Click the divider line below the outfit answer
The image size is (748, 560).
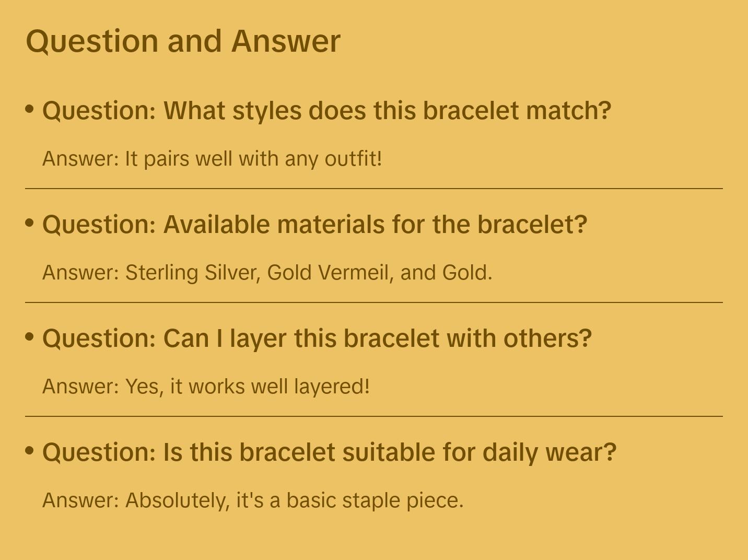[x=374, y=189]
